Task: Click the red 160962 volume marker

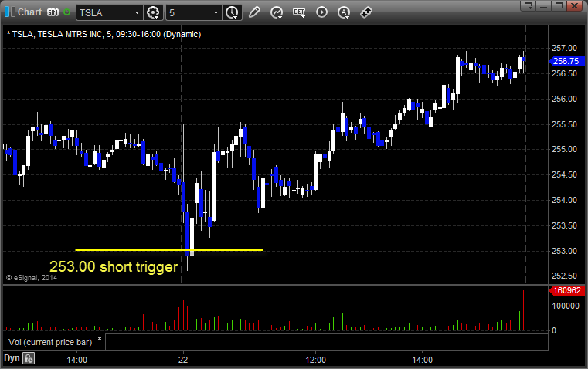Action: (566, 290)
